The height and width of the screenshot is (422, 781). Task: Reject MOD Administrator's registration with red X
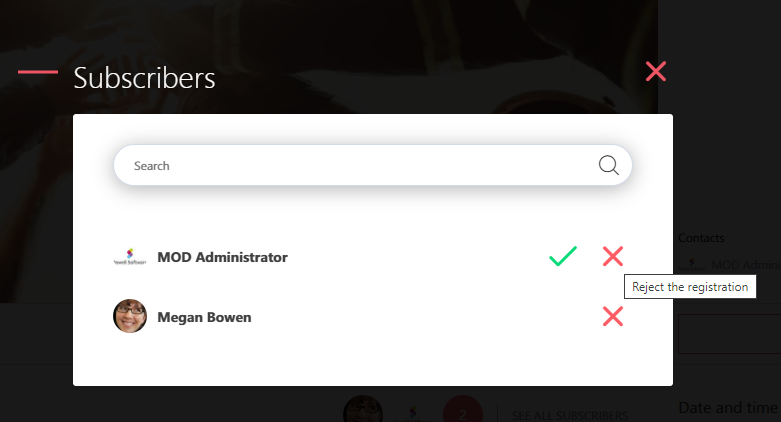613,256
